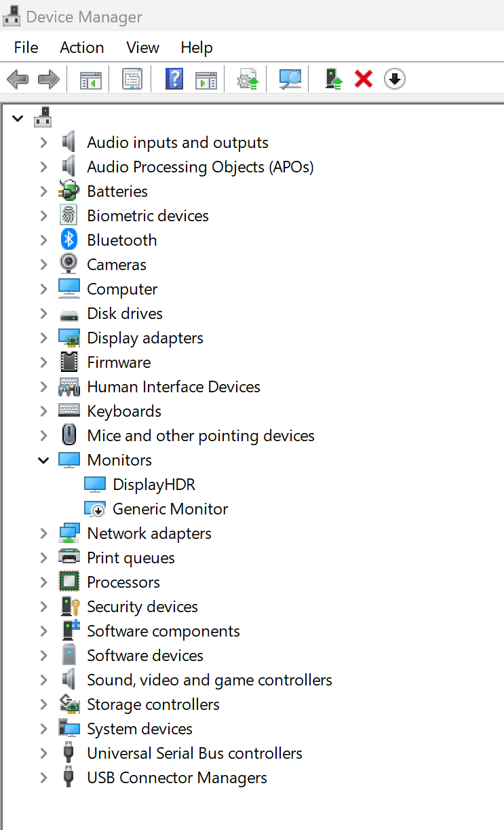
Task: Toggle the action pane toolbar icon
Action: 206,79
